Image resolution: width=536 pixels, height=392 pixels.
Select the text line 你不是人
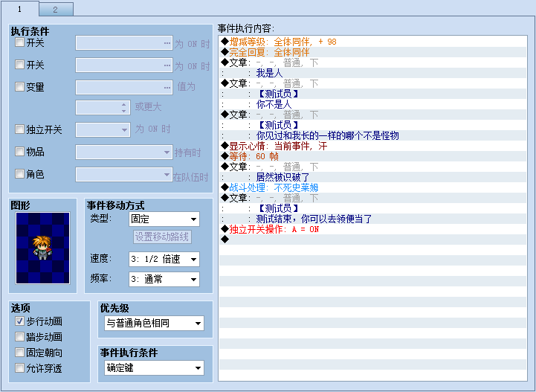pyautogui.click(x=372, y=104)
